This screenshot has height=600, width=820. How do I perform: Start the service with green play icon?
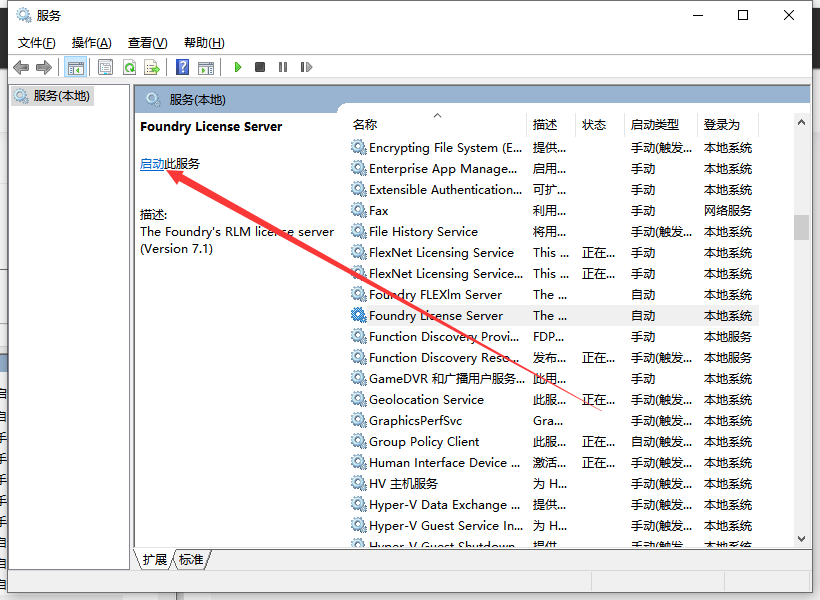pos(237,66)
